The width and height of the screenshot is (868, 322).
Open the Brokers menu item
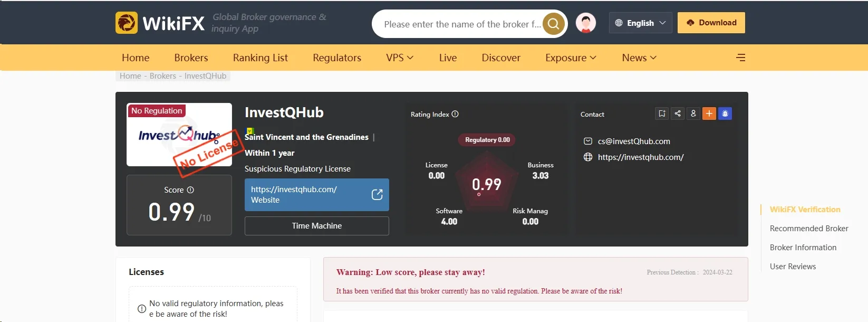tap(191, 58)
